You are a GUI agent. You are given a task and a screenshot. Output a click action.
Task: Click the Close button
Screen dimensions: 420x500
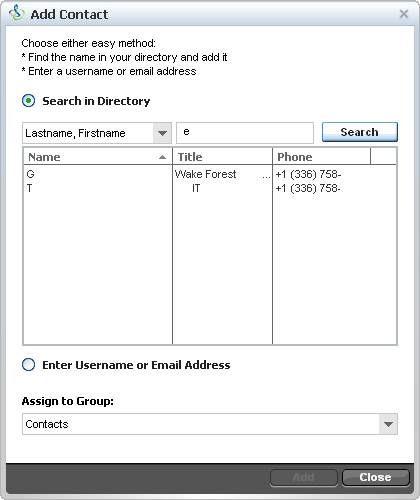pos(376,477)
